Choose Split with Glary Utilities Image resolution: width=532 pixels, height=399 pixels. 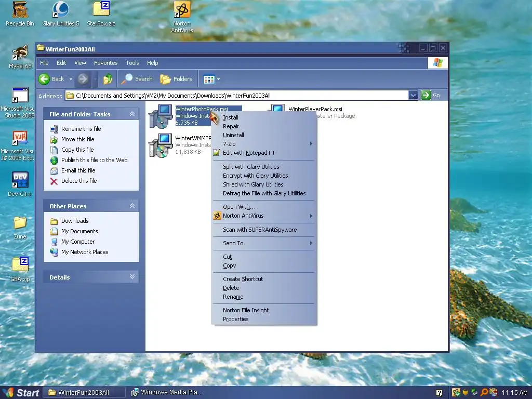pyautogui.click(x=263, y=167)
